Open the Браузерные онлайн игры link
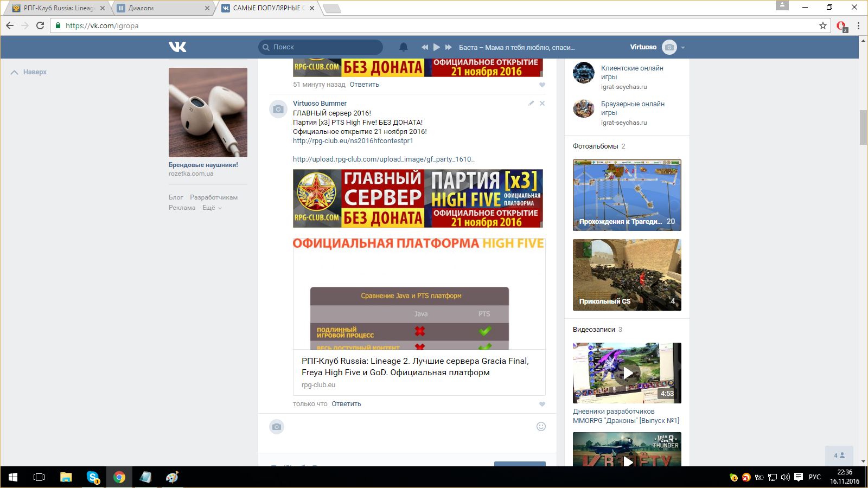This screenshot has width=868, height=488. click(x=633, y=108)
